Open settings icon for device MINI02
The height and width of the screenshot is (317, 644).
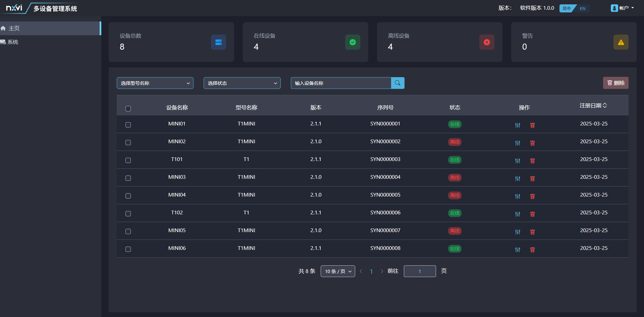point(518,143)
